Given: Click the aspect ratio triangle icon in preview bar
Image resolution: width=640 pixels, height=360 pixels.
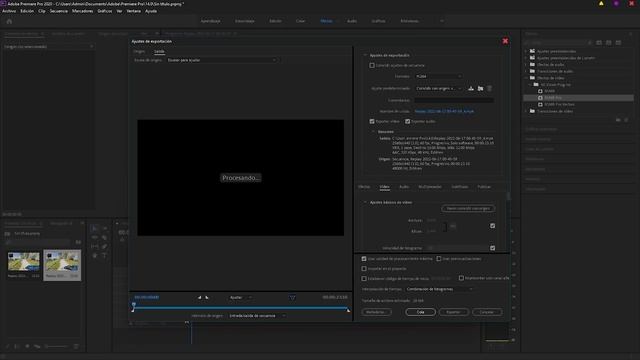Looking at the screenshot, I should pos(292,298).
